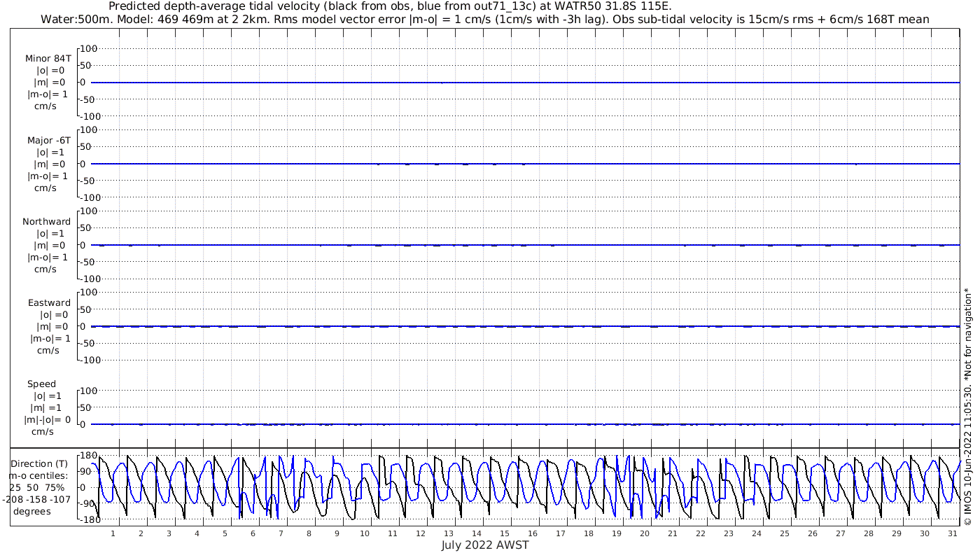
Task: Click the -90 tick on Direction axis
Action: 86,504
